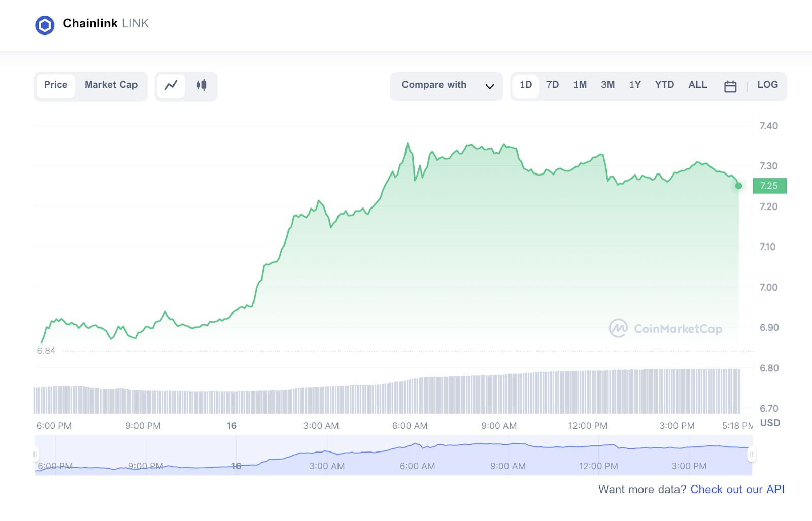Viewport: 812px width, 521px height.
Task: Click the 7.10 axis label
Action: coord(768,247)
